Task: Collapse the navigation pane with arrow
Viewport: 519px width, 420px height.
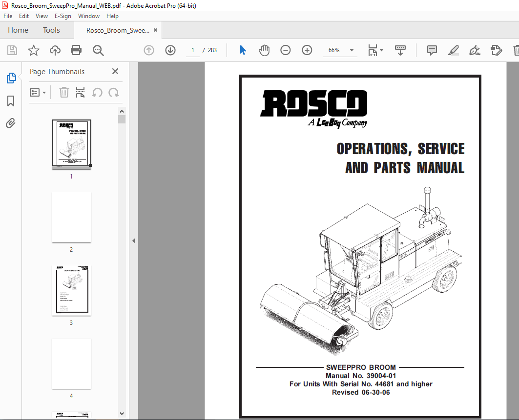Action: (x=134, y=241)
